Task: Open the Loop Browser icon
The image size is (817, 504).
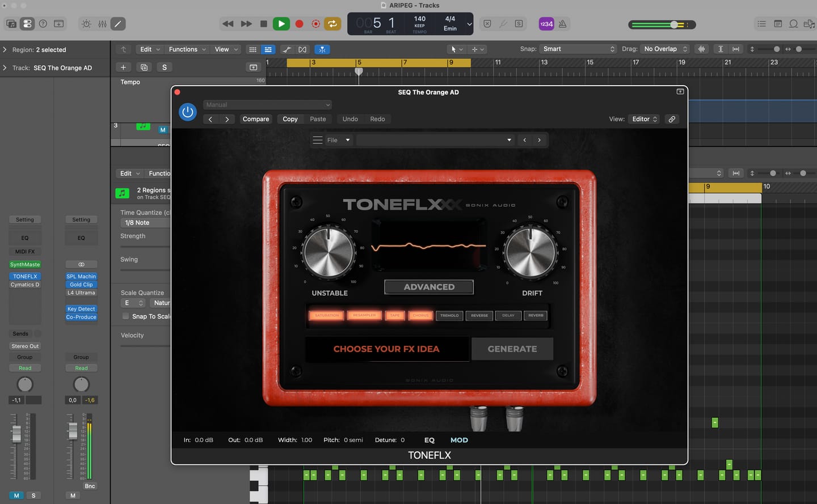Action: tap(794, 24)
